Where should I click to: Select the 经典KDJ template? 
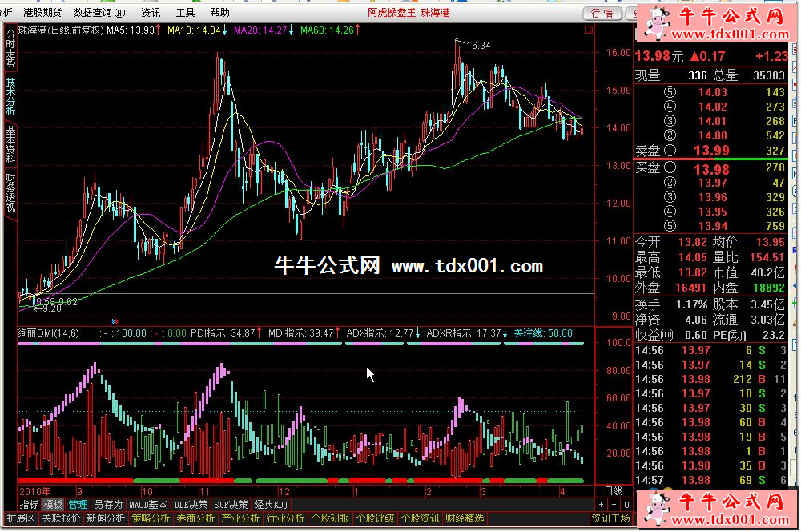[271, 505]
